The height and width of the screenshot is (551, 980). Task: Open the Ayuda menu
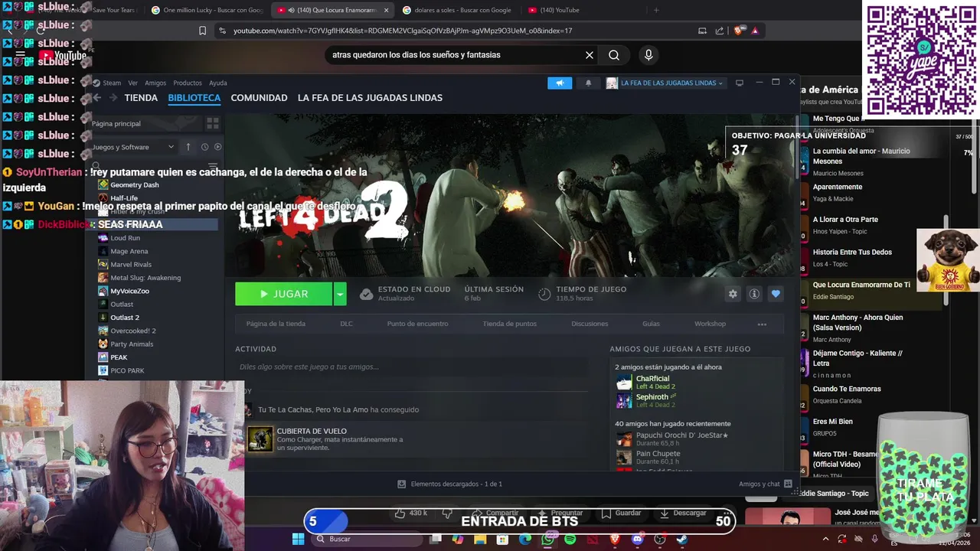218,83
